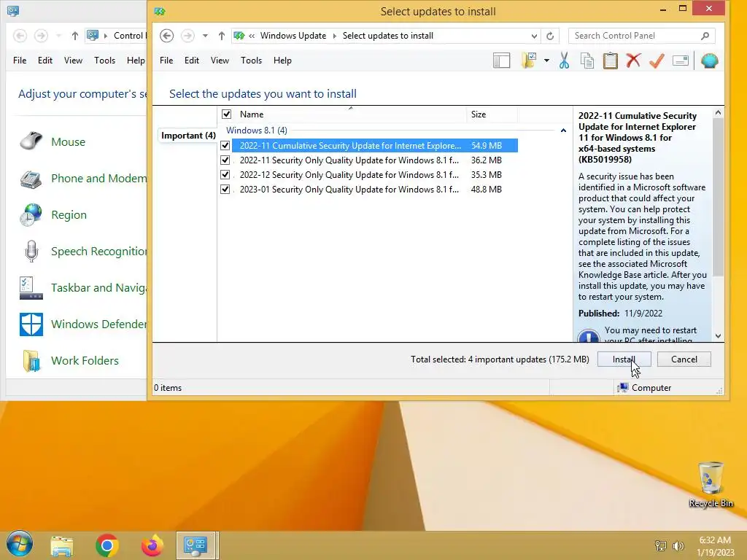
Task: Click the Copy toolbar icon
Action: (x=587, y=61)
